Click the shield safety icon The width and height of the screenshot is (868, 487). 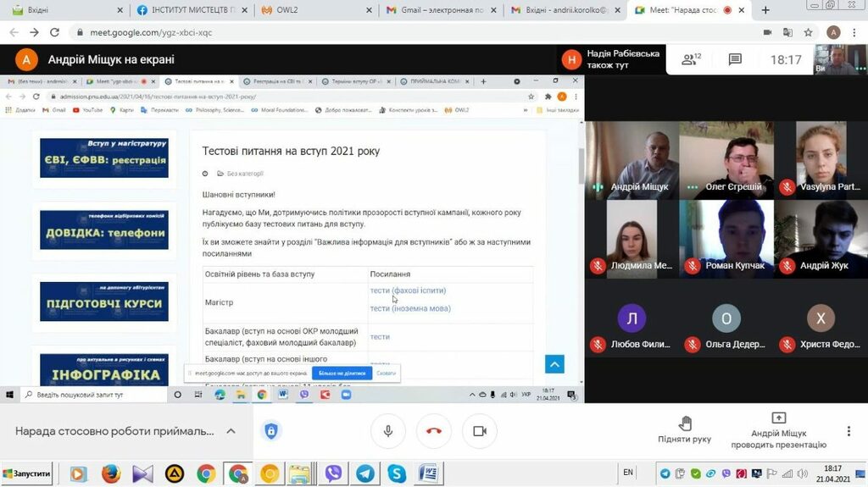click(271, 431)
